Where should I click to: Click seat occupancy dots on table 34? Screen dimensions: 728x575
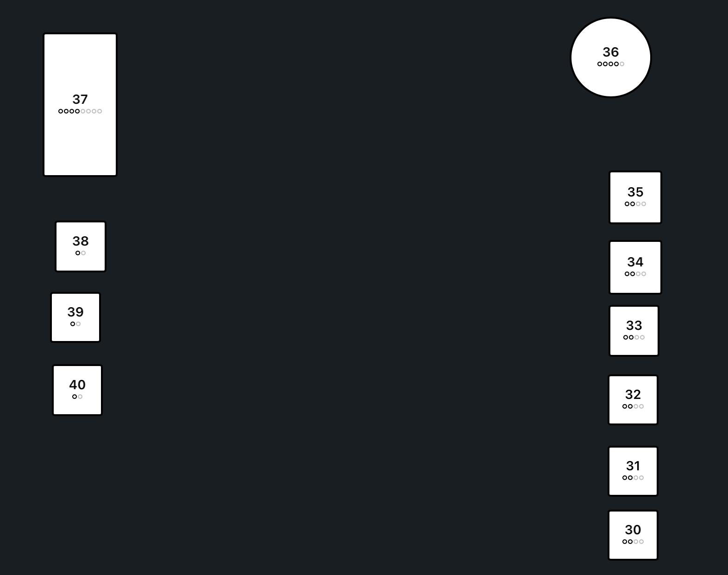click(x=635, y=274)
